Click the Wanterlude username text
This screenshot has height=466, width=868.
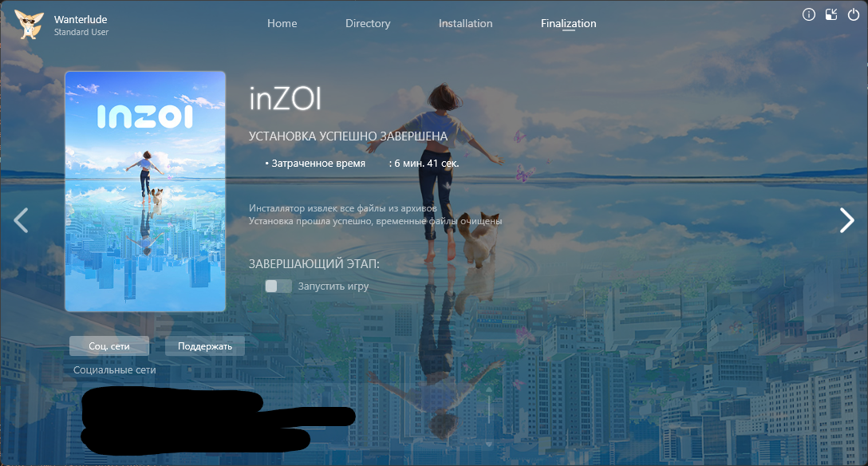pos(81,19)
